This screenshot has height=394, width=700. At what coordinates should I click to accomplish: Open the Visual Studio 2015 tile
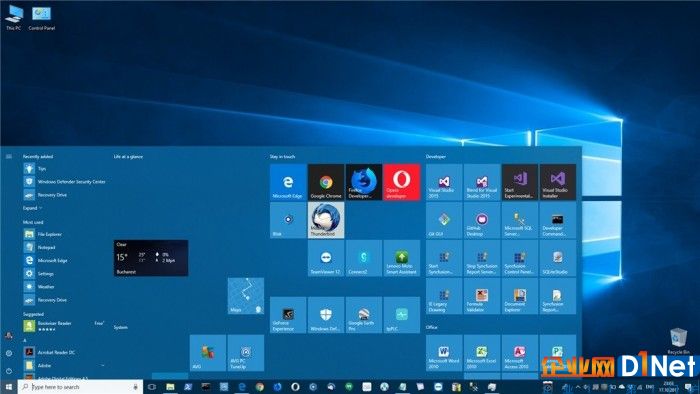tap(444, 182)
